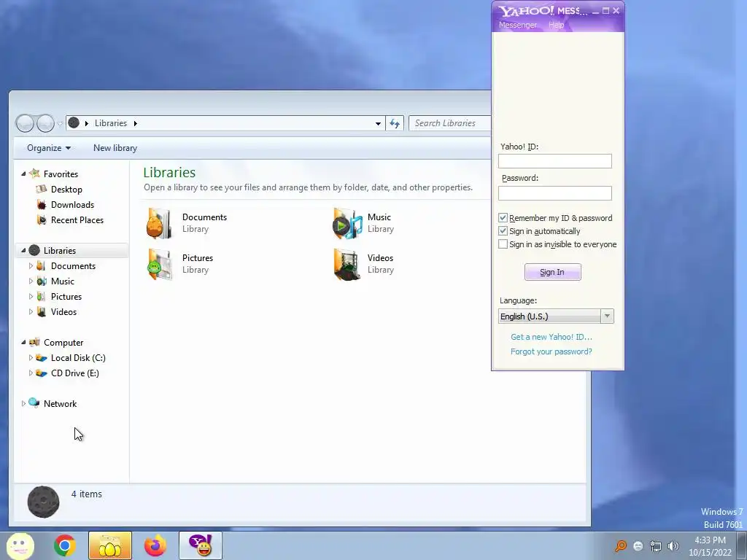
Task: Click CD Drive (E:) icon
Action: [x=42, y=373]
